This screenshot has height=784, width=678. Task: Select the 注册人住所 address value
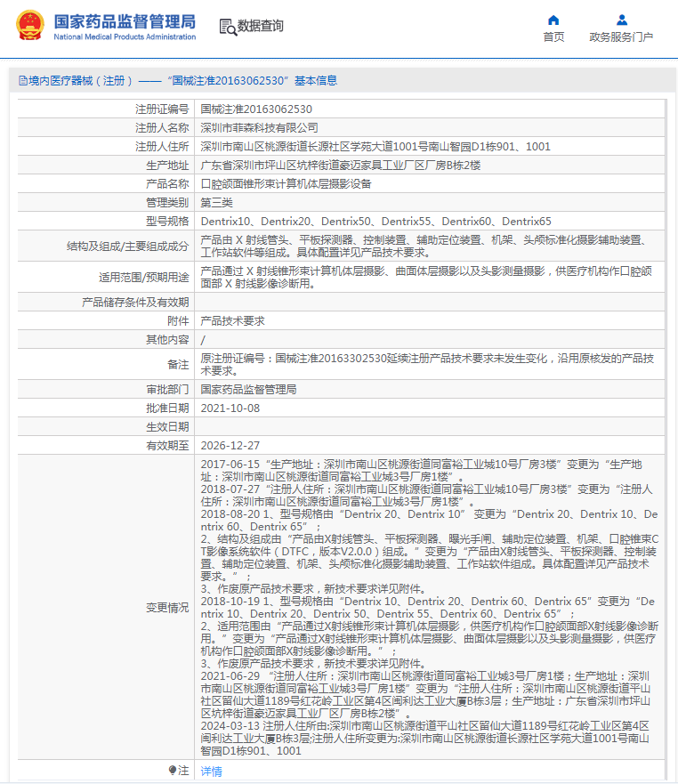tap(375, 147)
